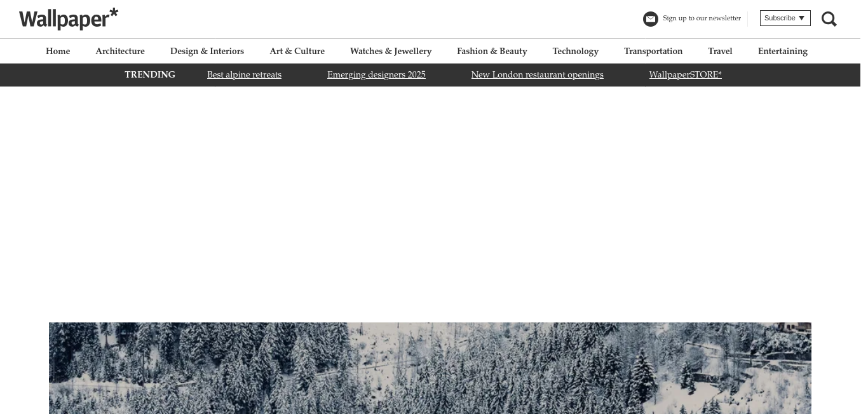This screenshot has height=414, width=868.
Task: Click the snowy forest hero image
Action: (430, 368)
